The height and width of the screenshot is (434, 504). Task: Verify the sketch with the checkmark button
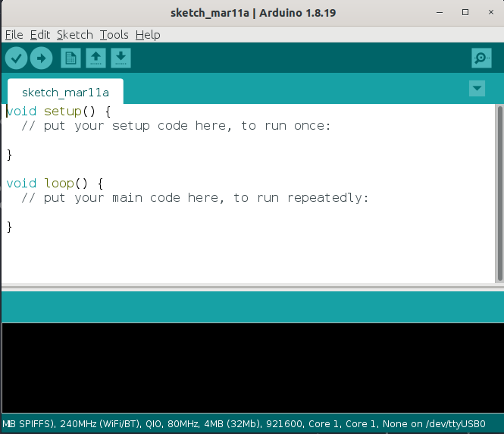(16, 58)
